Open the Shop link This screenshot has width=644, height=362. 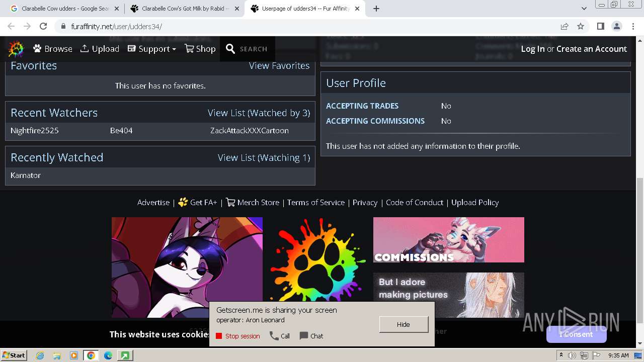[200, 49]
